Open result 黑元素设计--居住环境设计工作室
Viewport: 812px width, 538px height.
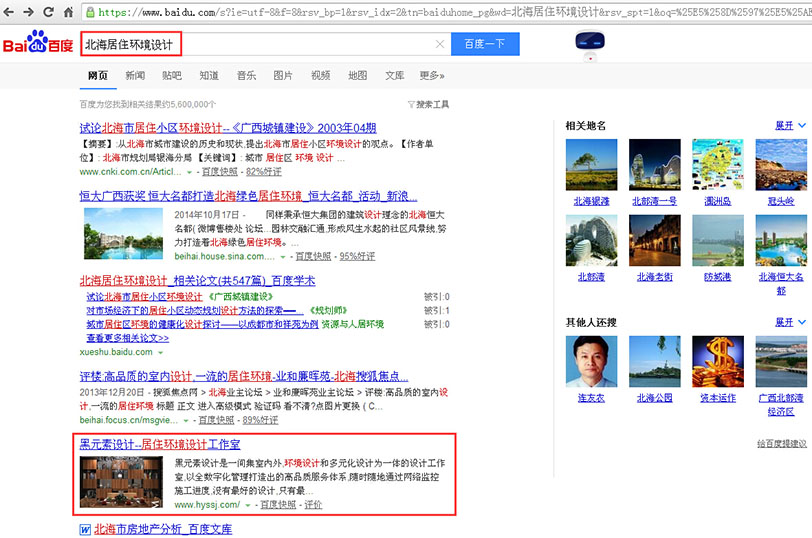[x=160, y=444]
